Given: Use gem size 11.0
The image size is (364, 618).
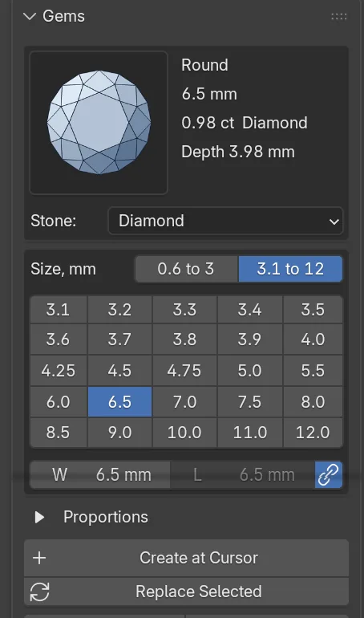Looking at the screenshot, I should 249,433.
